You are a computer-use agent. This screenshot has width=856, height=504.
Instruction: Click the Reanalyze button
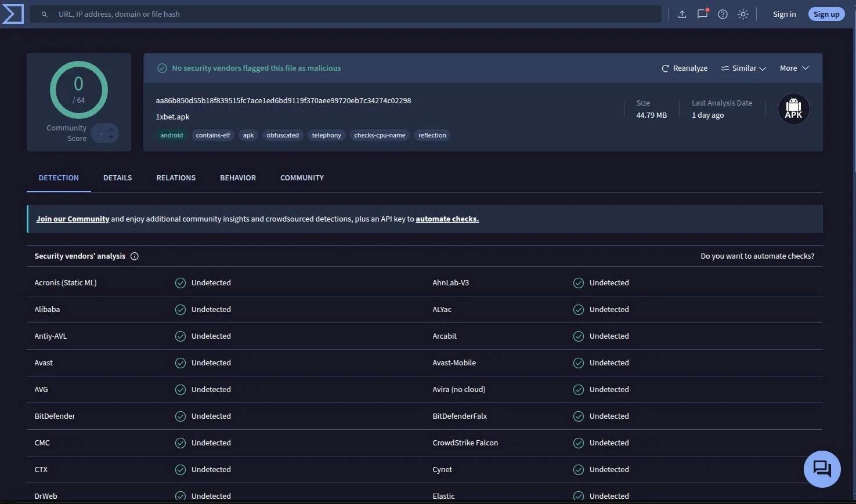point(684,68)
